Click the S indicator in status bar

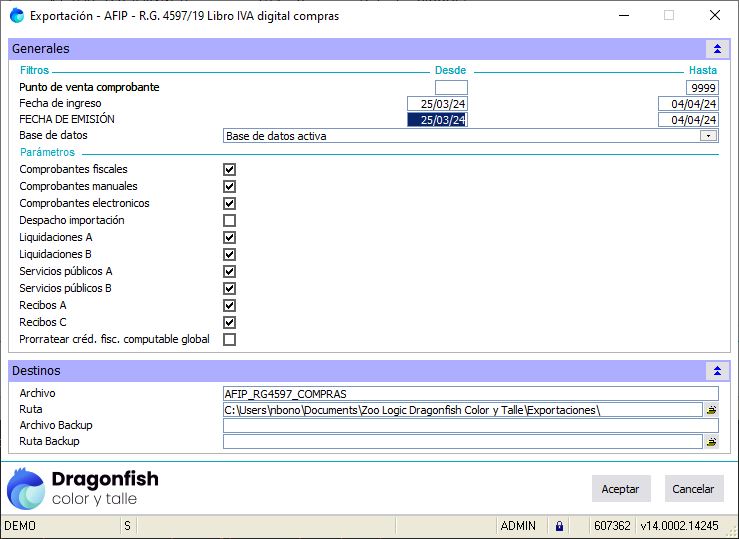click(x=127, y=526)
